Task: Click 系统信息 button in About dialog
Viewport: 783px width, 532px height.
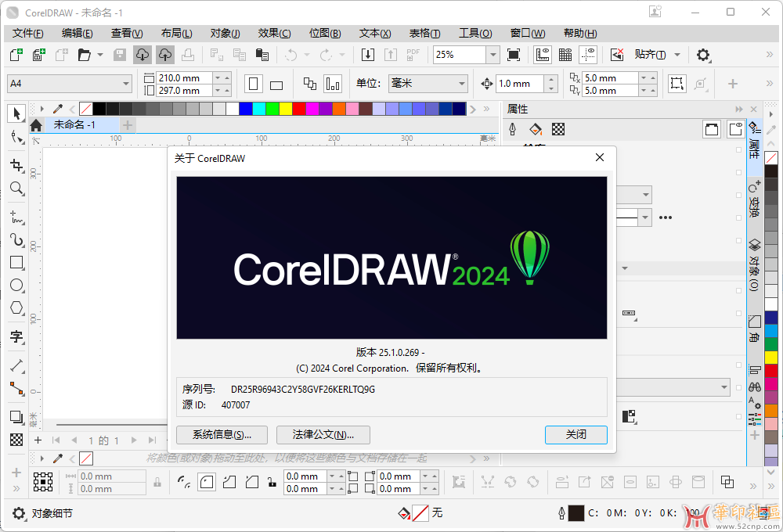Action: tap(222, 435)
